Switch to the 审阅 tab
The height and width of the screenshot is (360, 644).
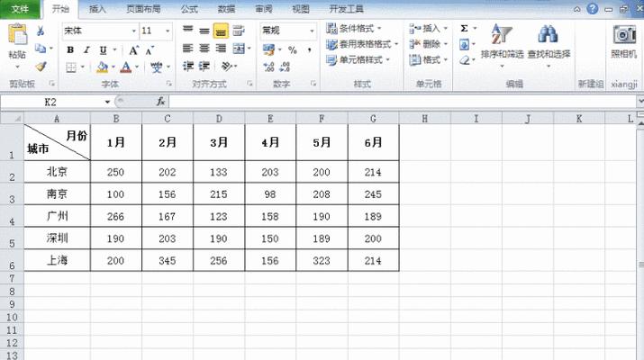(264, 9)
